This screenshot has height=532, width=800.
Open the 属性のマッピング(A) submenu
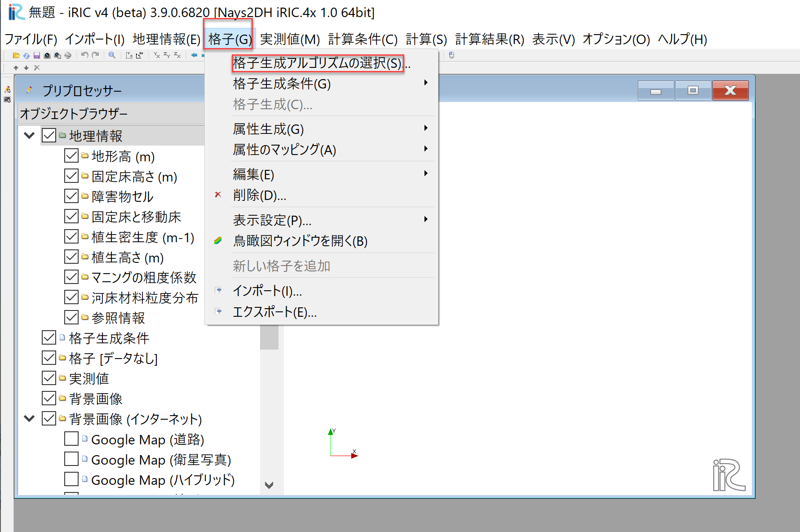click(321, 150)
